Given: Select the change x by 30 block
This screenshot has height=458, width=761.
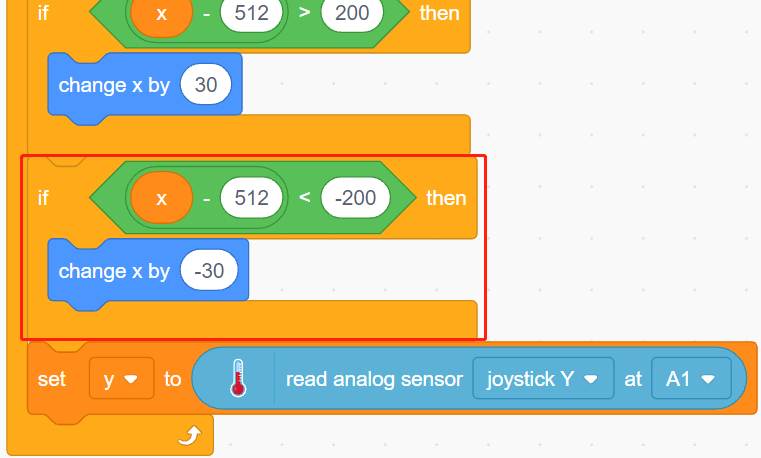Looking at the screenshot, I should point(145,86).
